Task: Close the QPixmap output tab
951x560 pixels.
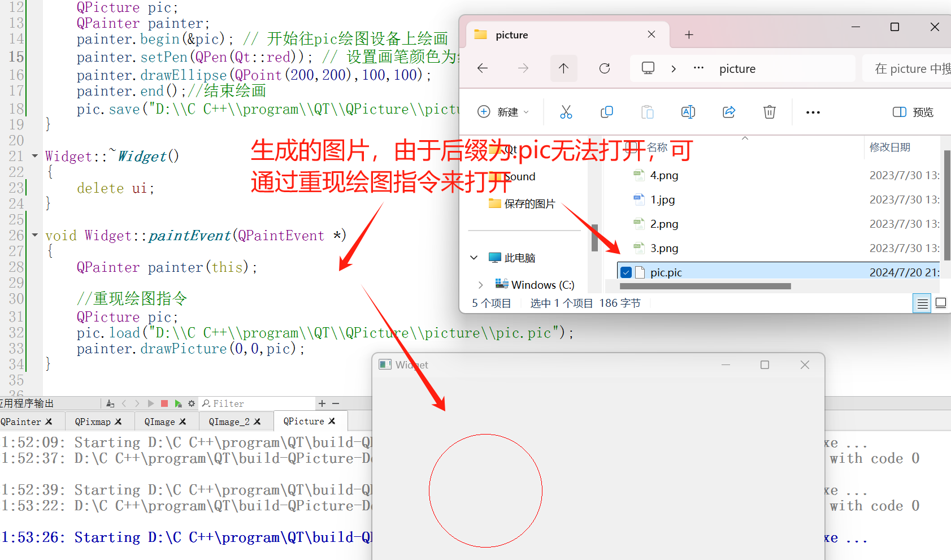Action: point(118,422)
